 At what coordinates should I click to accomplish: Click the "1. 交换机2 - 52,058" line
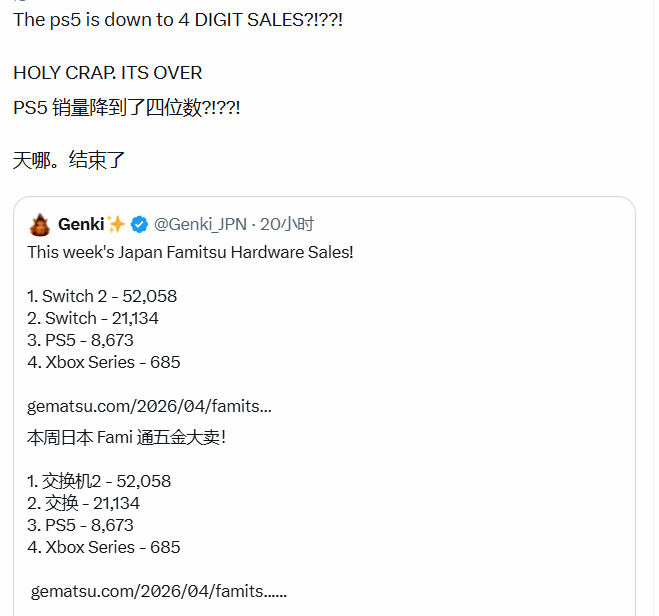(x=99, y=481)
